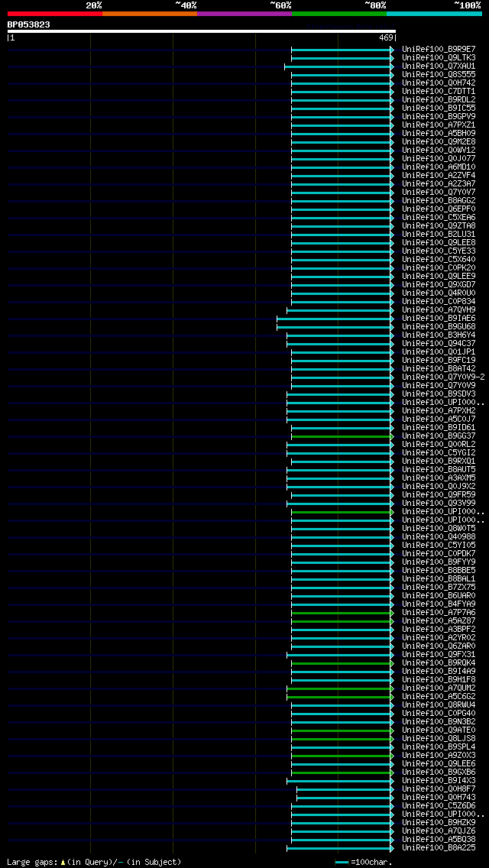Click the white query sequence ruler bar
This screenshot has height=868, width=489.
(x=202, y=31)
